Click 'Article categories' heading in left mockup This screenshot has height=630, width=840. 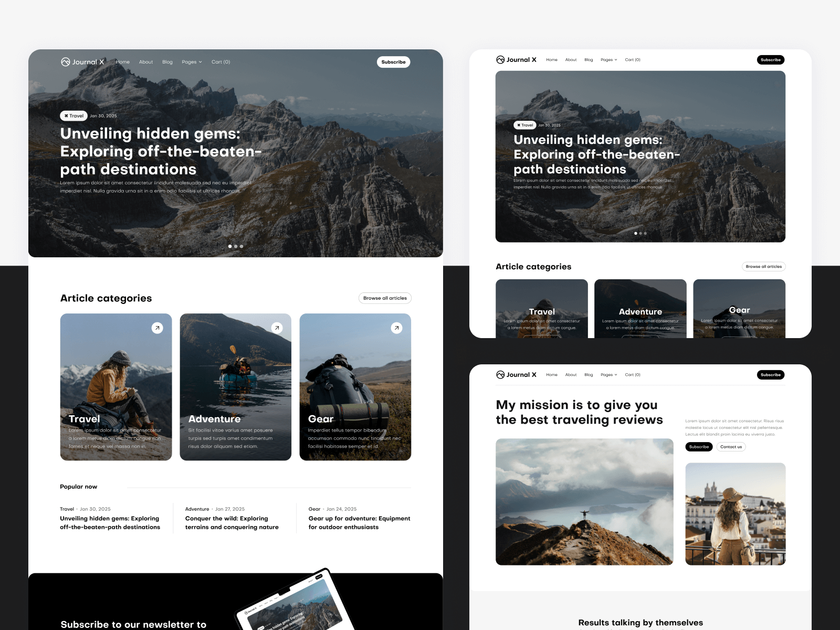point(106,298)
